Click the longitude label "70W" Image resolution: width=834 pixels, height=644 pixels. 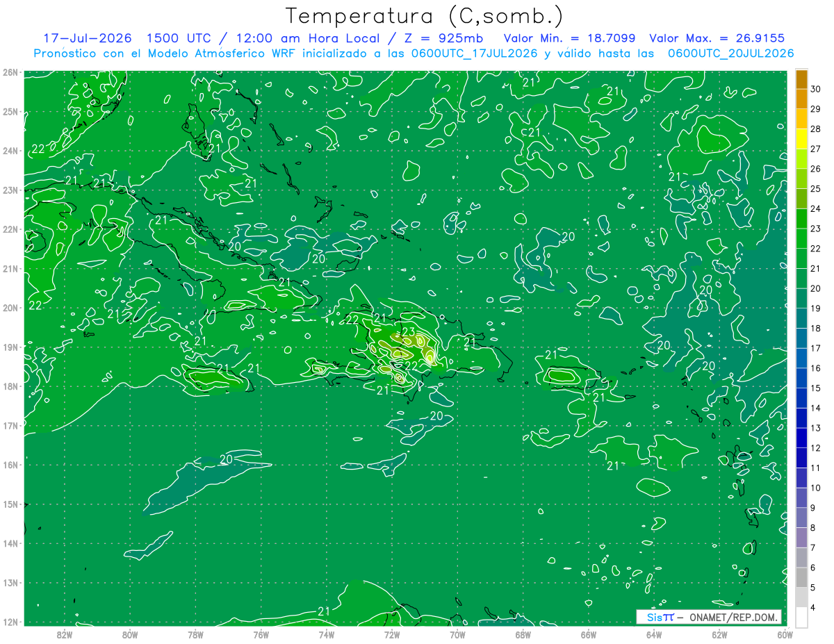(457, 634)
